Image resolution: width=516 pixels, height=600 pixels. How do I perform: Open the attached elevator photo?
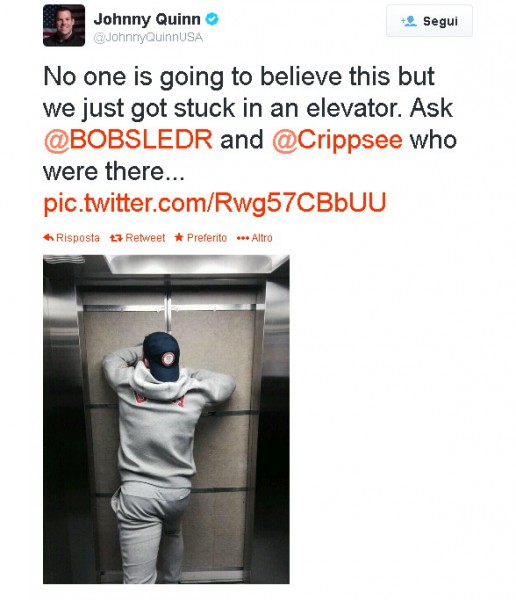pyautogui.click(x=166, y=419)
